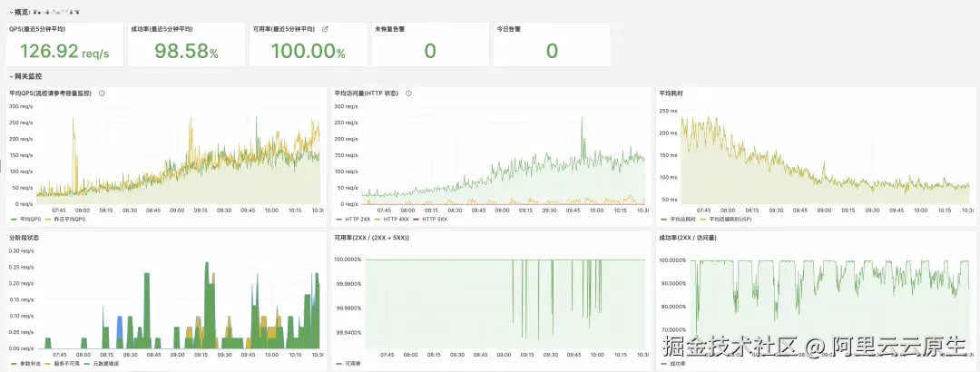Click info icon beside 平均QPS panel title

pos(102,93)
